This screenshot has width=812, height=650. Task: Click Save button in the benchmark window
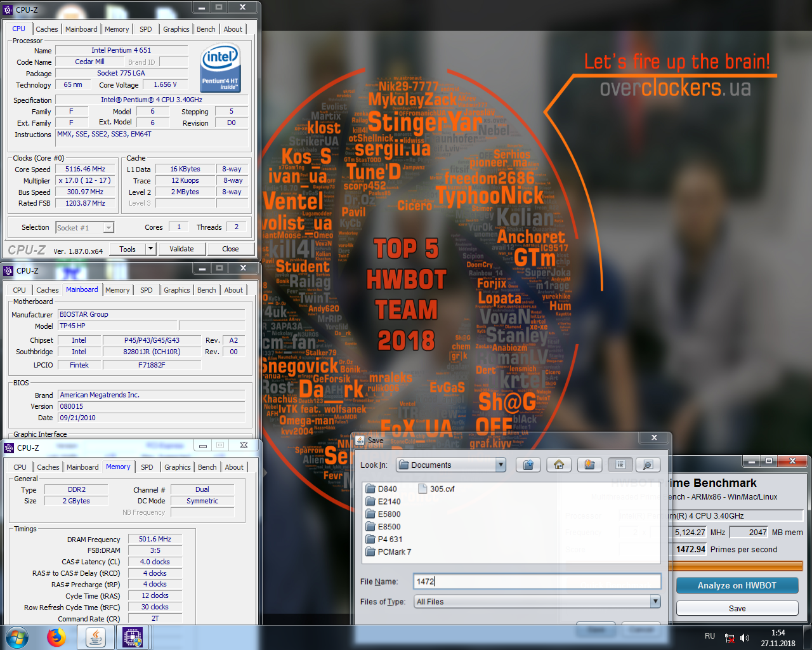[x=737, y=608]
